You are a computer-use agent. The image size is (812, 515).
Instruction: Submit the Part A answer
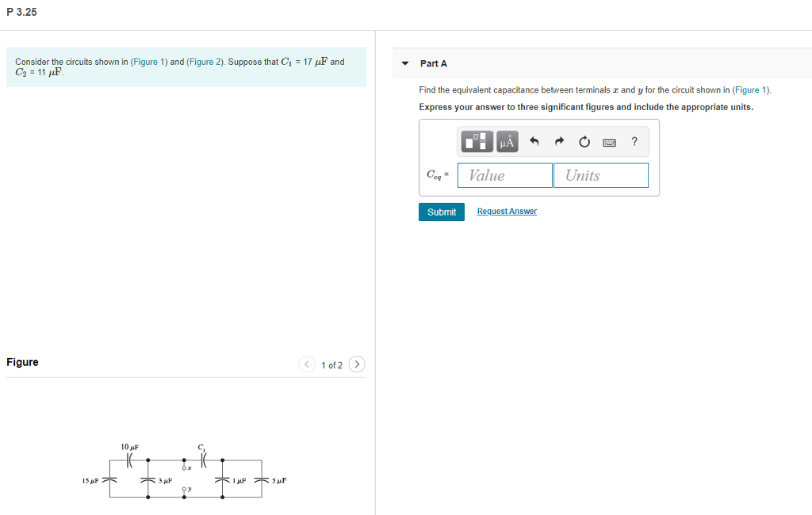coord(442,212)
